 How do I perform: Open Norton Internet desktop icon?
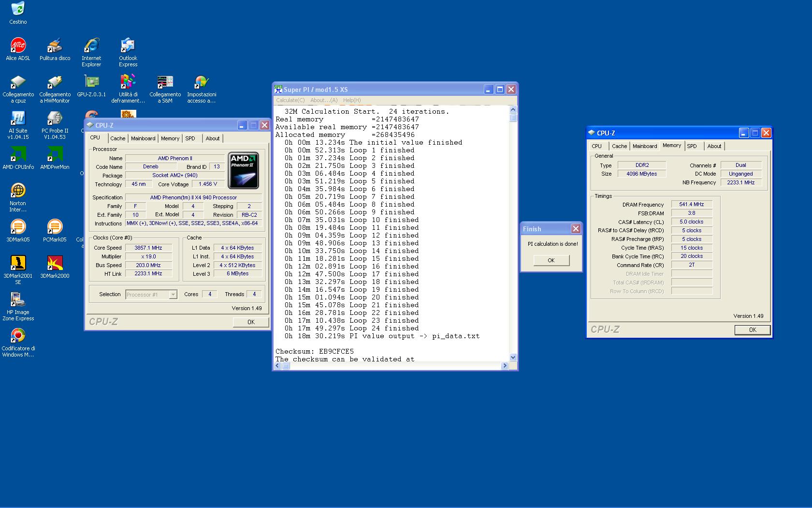click(x=18, y=197)
